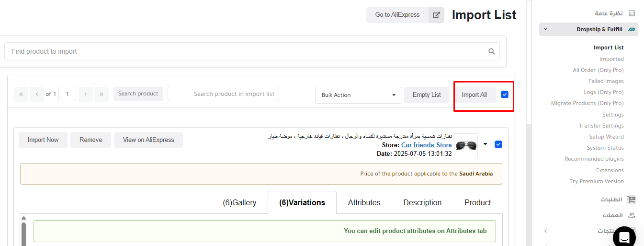Collapse the product arrow next to sunglasses thumbnail
644x246 pixels.
[485, 144]
